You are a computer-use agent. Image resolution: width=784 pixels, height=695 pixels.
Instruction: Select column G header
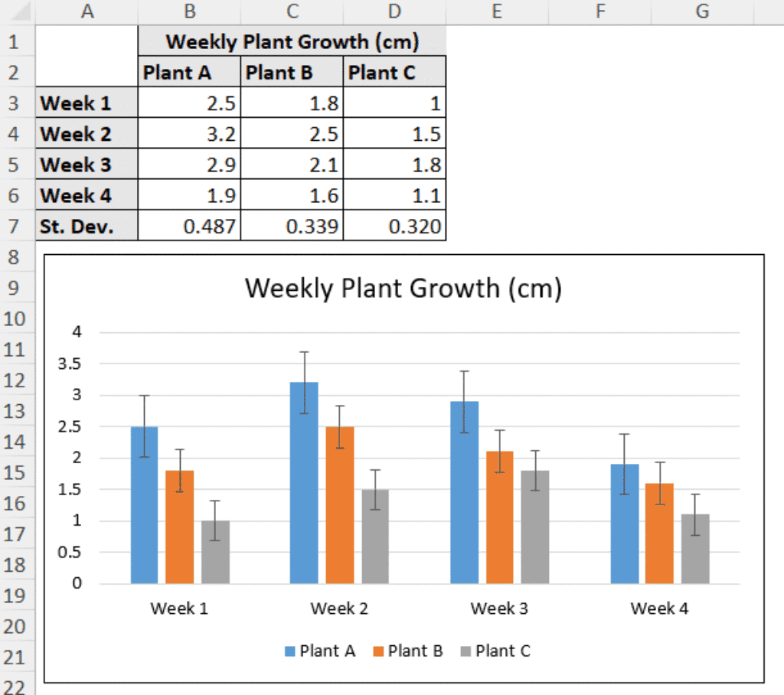coord(701,11)
